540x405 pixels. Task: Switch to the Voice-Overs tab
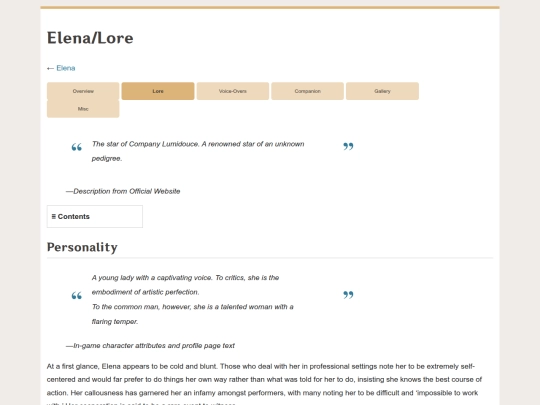click(x=233, y=91)
